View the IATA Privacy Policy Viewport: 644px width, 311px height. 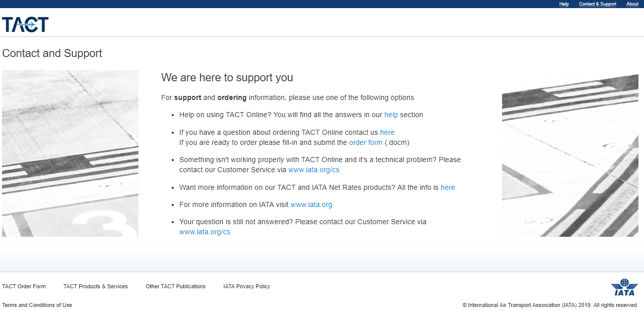pos(246,286)
